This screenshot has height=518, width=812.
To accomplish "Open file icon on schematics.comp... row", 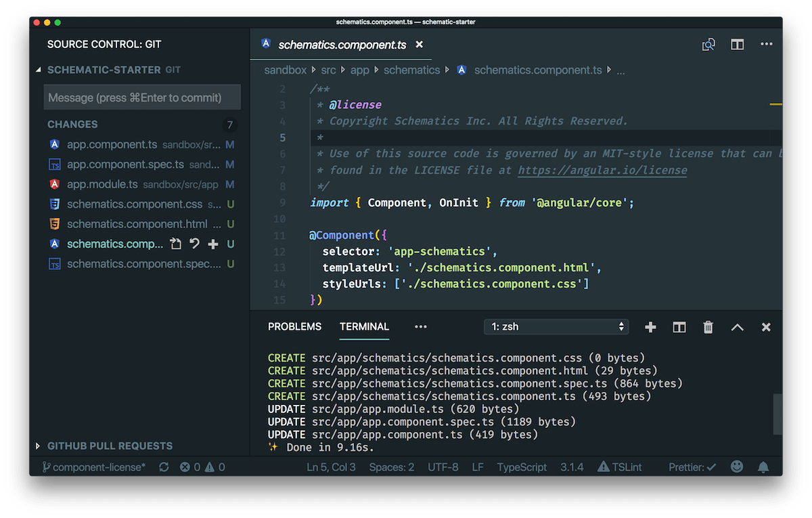I will pyautogui.click(x=176, y=244).
